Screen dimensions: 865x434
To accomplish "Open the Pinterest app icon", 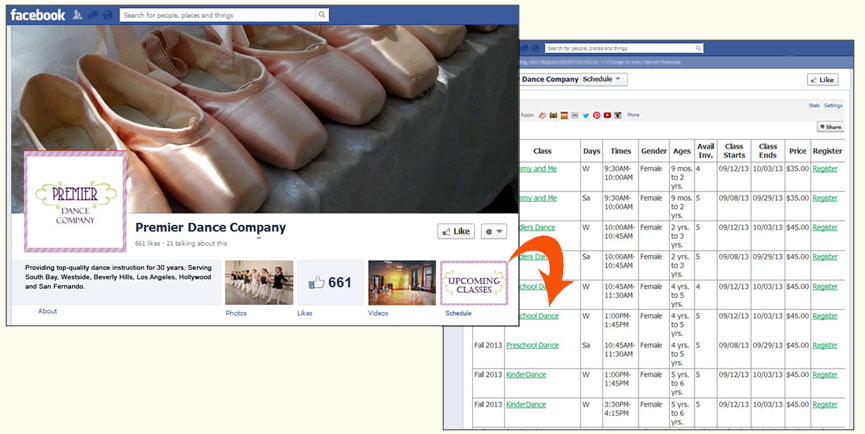I will [596, 115].
